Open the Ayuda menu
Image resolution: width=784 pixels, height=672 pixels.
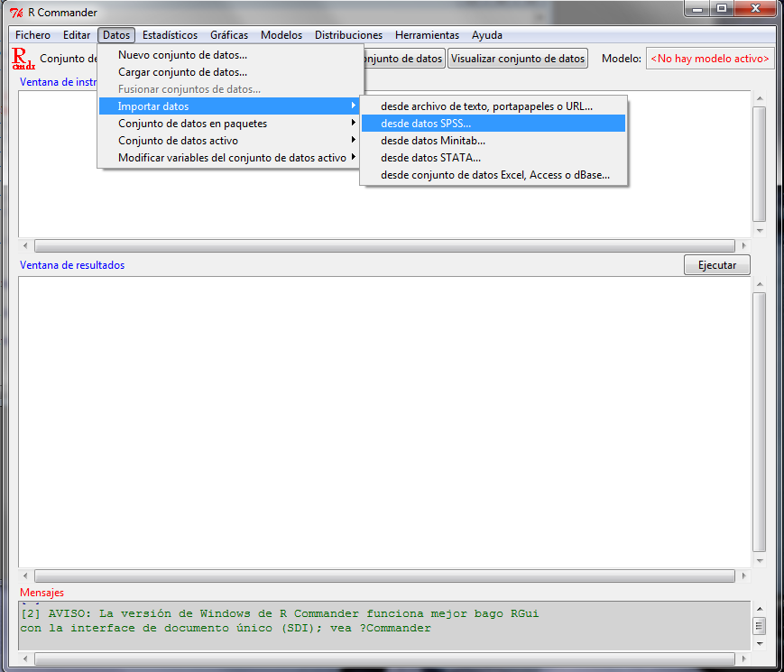click(487, 35)
